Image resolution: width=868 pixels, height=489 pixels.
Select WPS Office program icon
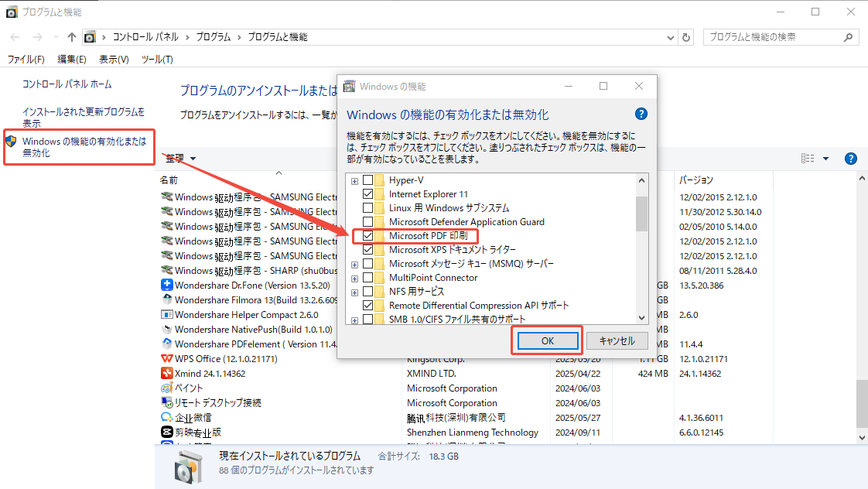click(x=166, y=358)
